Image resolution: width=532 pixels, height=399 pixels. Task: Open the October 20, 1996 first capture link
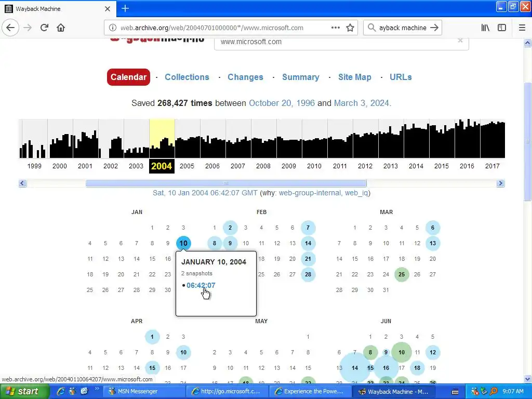coord(282,103)
